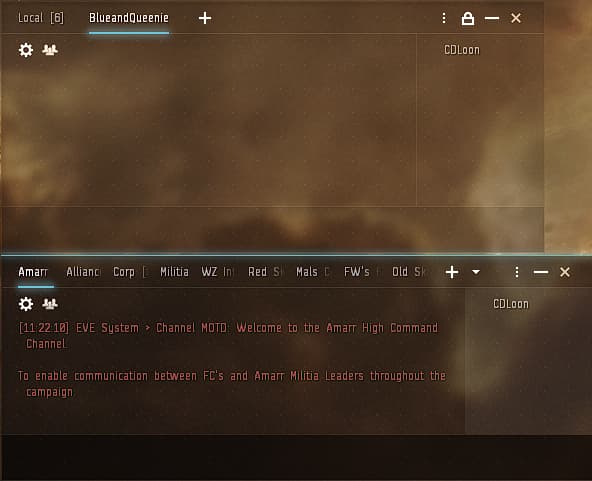Open settings gear in BlueandQueenie chat window

coord(26,50)
